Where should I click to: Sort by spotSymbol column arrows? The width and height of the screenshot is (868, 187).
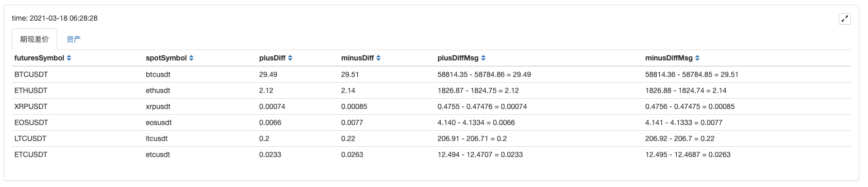click(191, 58)
